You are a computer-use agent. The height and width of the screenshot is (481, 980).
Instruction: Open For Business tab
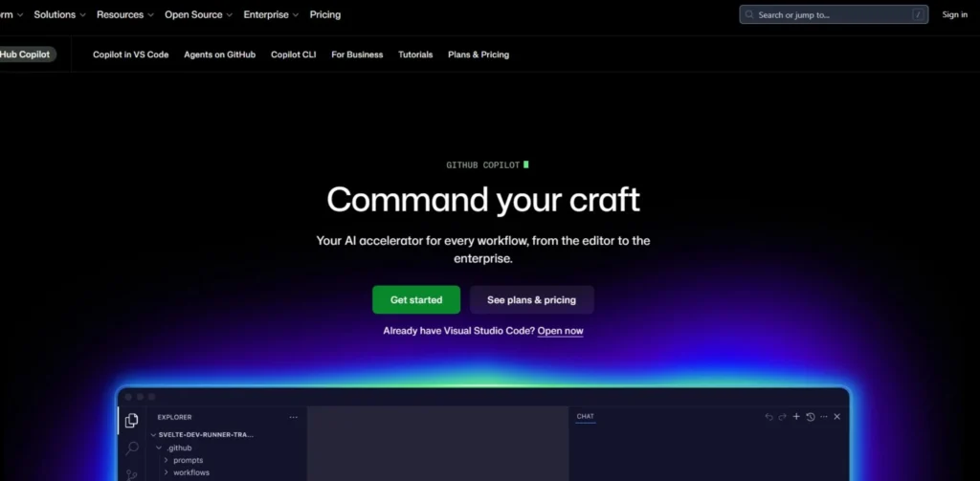coord(357,55)
